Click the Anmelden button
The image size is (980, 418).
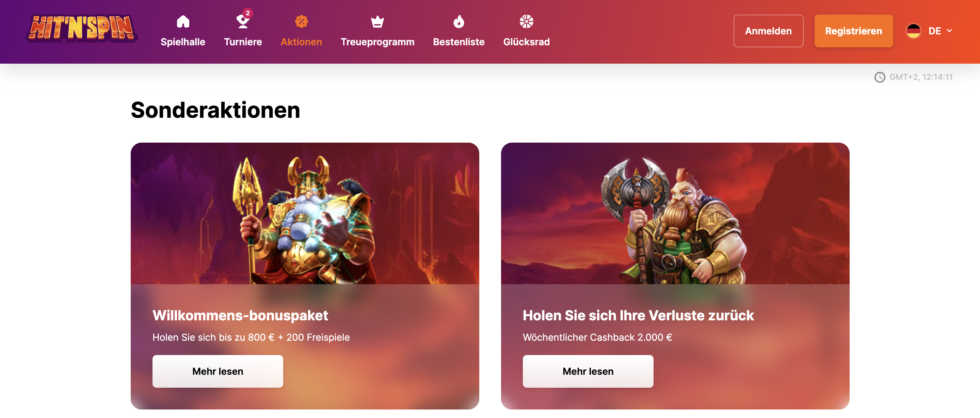pos(768,31)
